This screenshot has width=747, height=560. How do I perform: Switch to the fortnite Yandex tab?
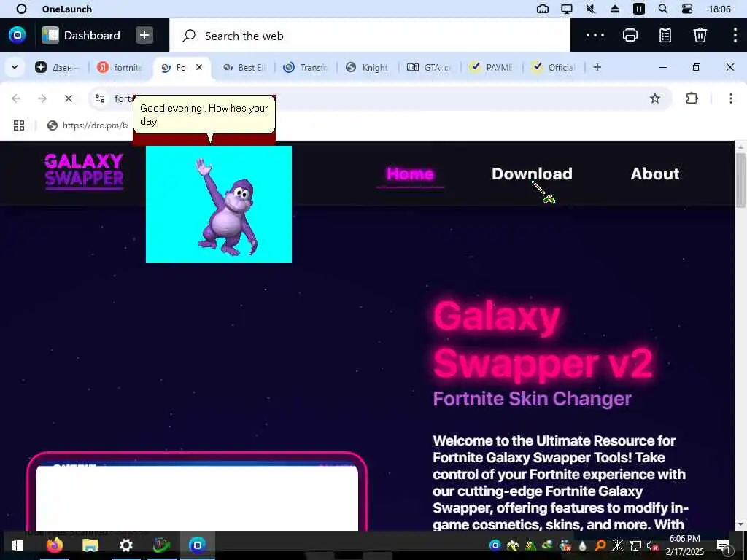click(120, 68)
